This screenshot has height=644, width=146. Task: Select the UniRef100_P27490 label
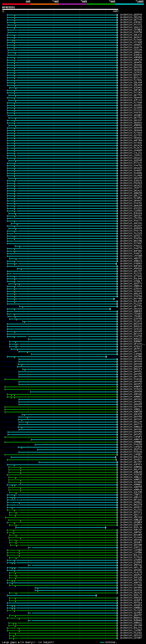[131, 40]
